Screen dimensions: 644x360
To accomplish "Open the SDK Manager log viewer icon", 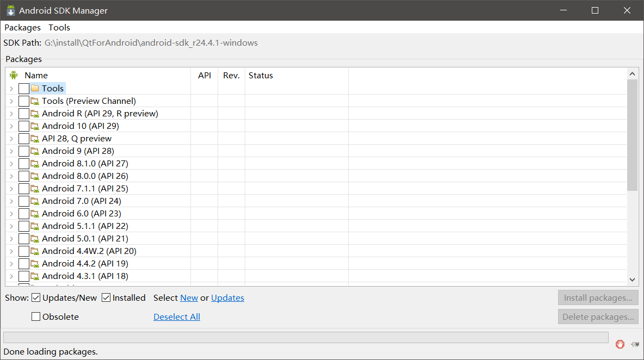I will [634, 344].
